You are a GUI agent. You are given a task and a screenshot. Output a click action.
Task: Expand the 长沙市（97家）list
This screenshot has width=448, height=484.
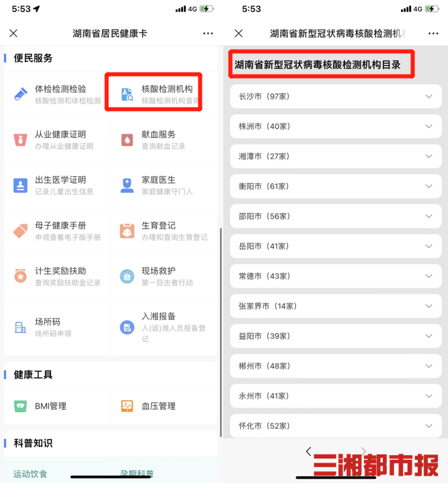tap(336, 96)
